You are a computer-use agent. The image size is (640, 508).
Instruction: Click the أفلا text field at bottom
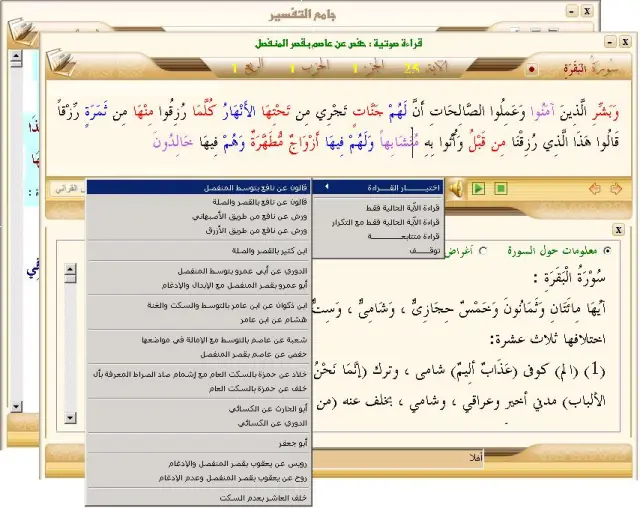click(x=398, y=458)
